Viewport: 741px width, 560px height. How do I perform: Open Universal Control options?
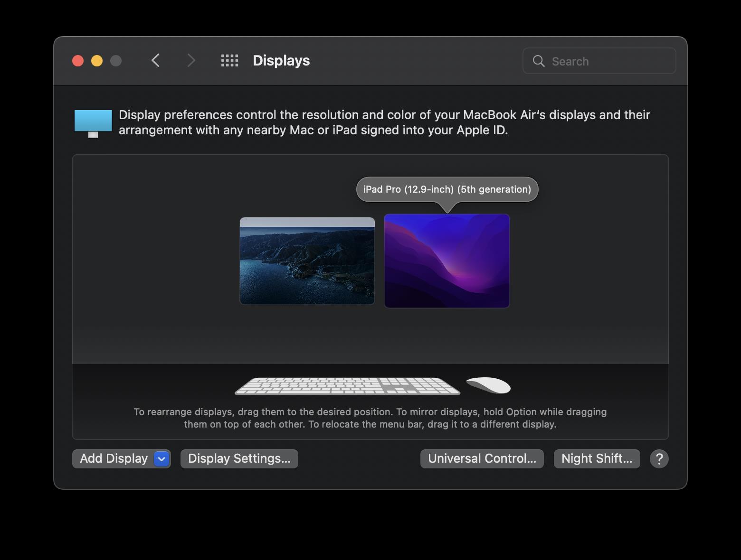[482, 459]
